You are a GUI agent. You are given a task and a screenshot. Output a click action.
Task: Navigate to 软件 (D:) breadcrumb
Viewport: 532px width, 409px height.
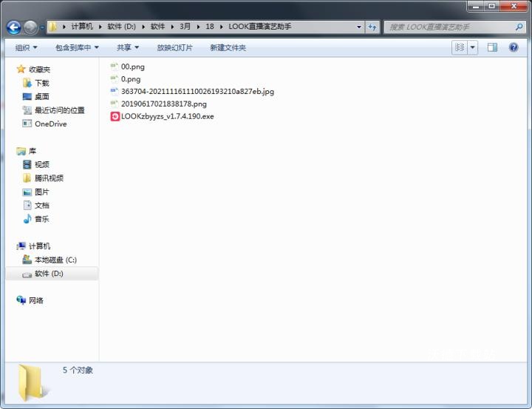click(121, 27)
